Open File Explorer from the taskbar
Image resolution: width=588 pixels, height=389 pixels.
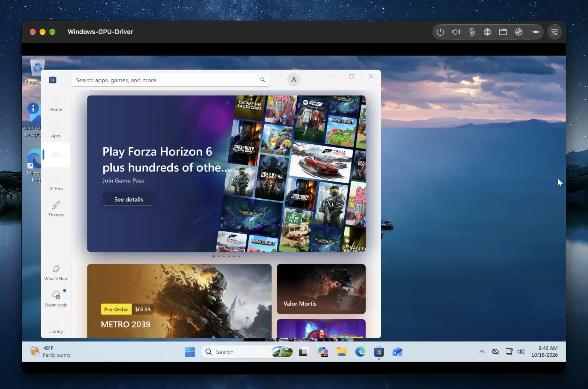click(341, 352)
